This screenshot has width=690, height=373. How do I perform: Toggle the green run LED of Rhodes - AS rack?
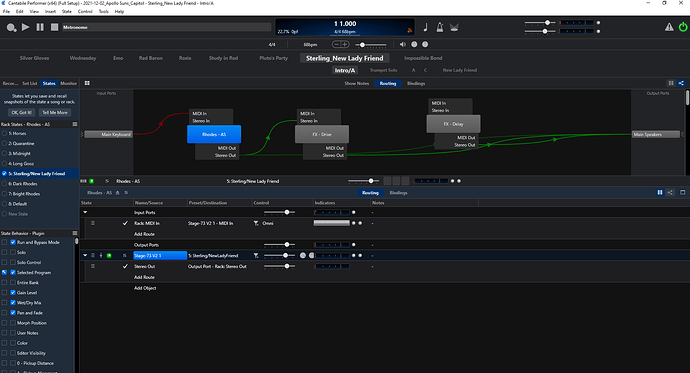(x=92, y=181)
